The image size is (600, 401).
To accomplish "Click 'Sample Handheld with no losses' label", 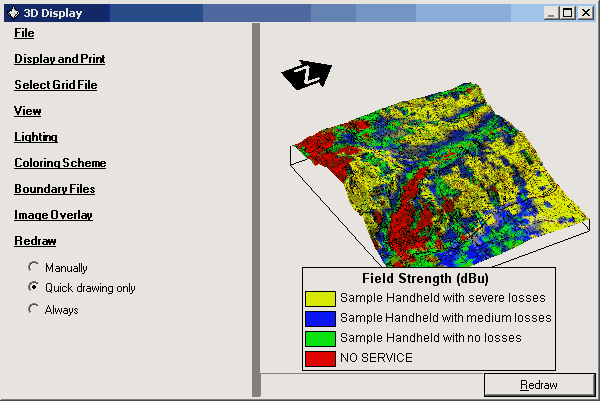I will 431,337.
